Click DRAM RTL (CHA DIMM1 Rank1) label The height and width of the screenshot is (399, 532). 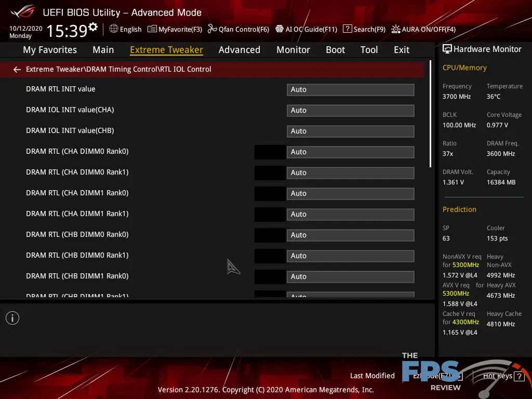[77, 214]
